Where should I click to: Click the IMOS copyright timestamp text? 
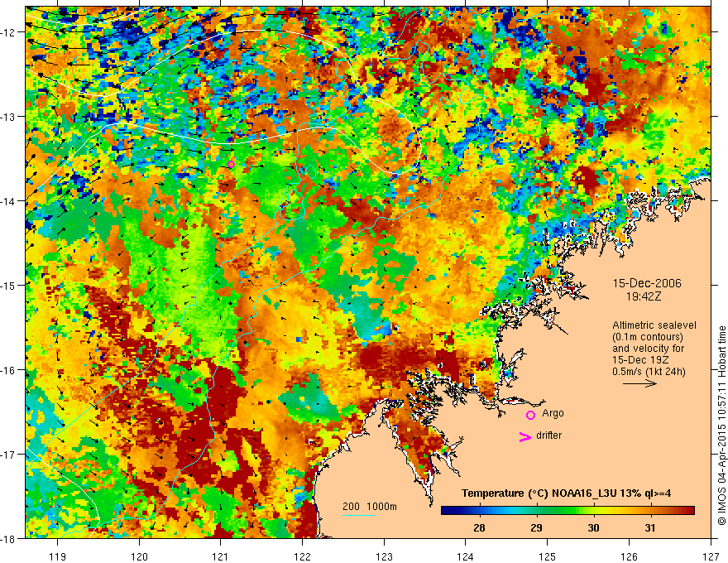(x=721, y=426)
